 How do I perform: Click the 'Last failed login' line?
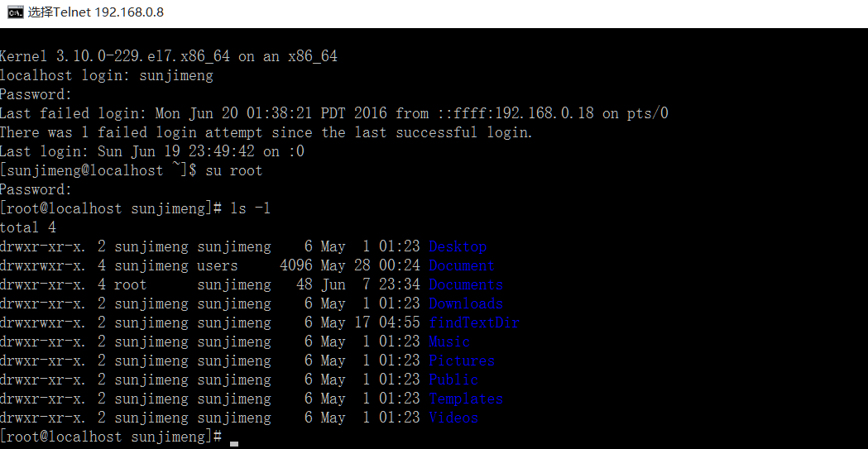click(x=333, y=113)
